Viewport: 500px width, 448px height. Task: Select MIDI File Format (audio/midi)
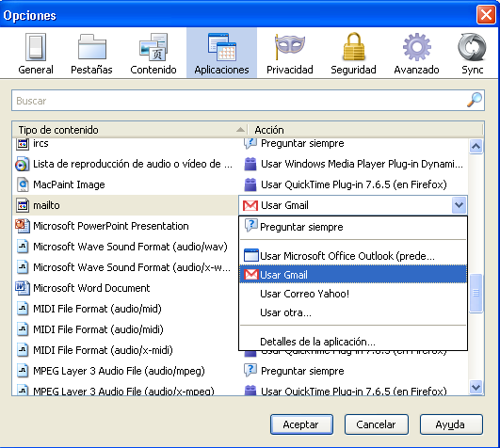coord(125,329)
